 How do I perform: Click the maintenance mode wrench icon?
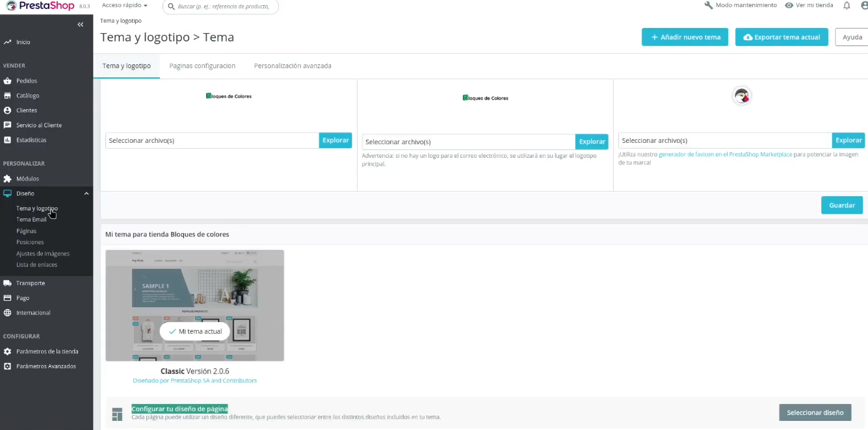click(709, 5)
